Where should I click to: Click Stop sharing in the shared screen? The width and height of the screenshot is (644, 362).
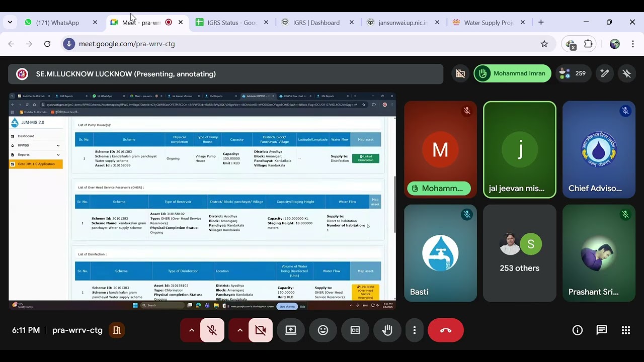[x=287, y=306]
